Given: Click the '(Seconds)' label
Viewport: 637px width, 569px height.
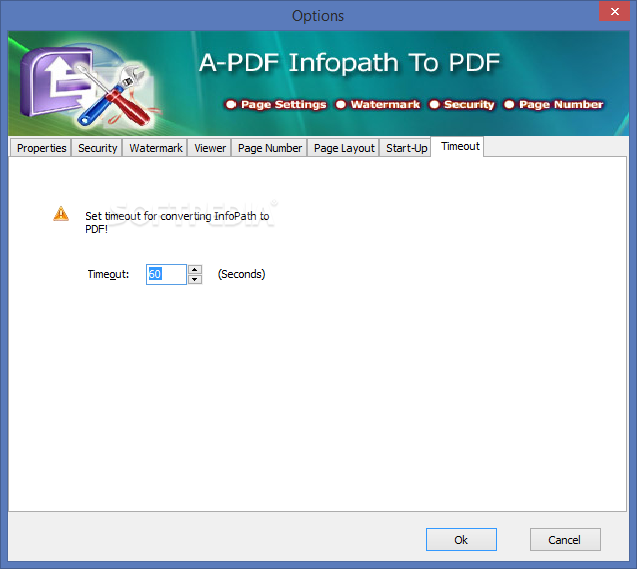Looking at the screenshot, I should (x=241, y=274).
